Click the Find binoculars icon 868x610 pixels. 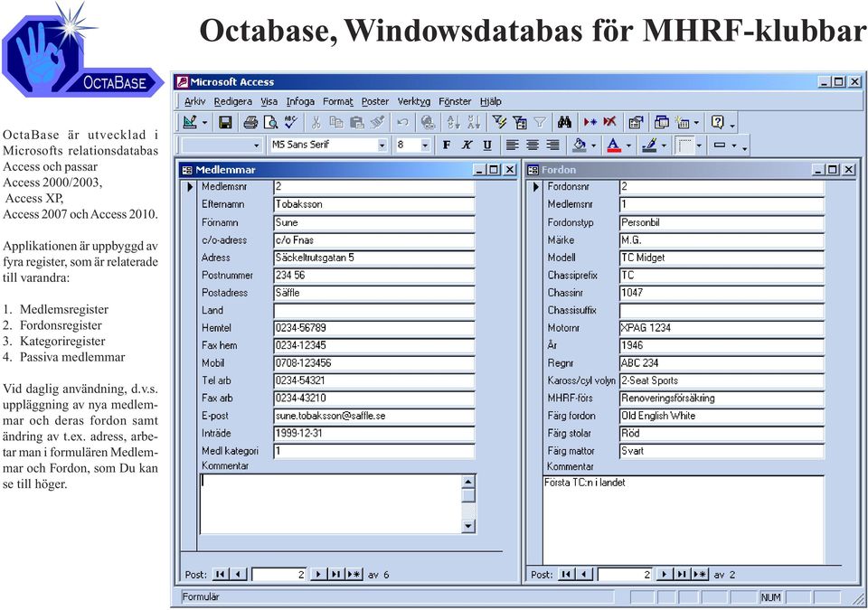pos(564,122)
